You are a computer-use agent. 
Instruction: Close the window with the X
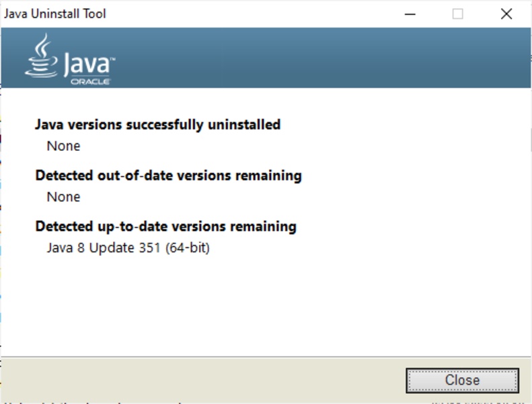506,13
